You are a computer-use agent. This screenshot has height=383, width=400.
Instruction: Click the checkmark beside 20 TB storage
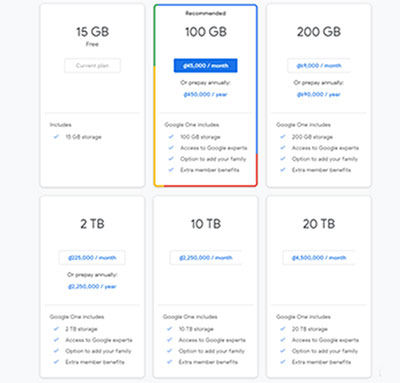pyautogui.click(x=283, y=329)
